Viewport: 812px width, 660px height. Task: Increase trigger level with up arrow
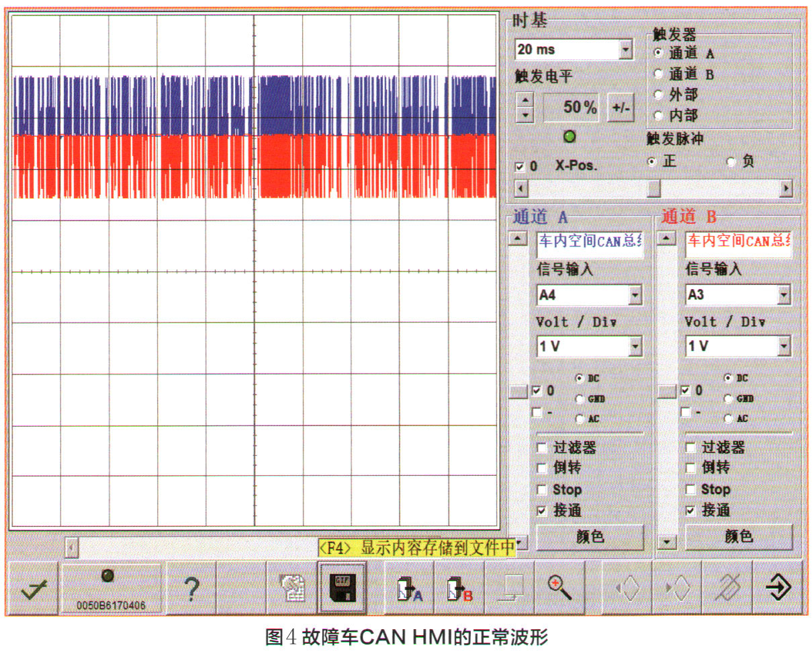tap(525, 100)
